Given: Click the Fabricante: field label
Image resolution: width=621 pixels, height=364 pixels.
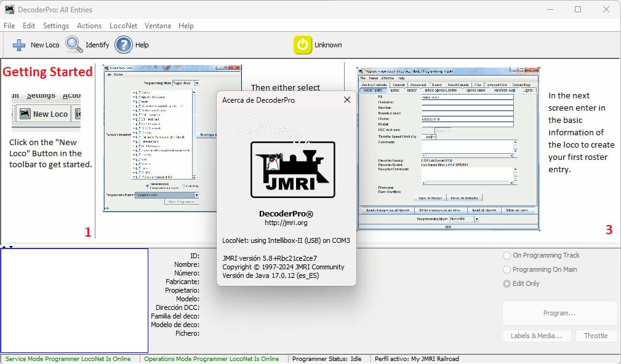Looking at the screenshot, I should coord(183,282).
